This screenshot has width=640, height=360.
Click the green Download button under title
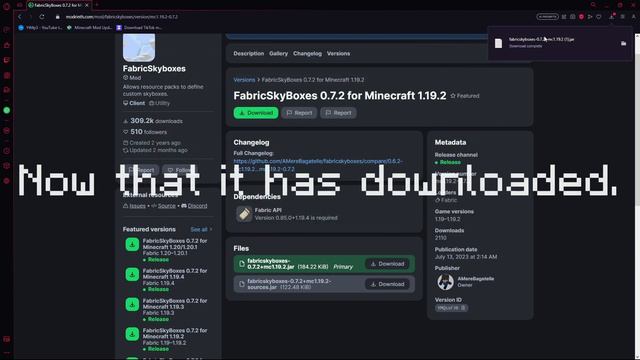(x=256, y=113)
